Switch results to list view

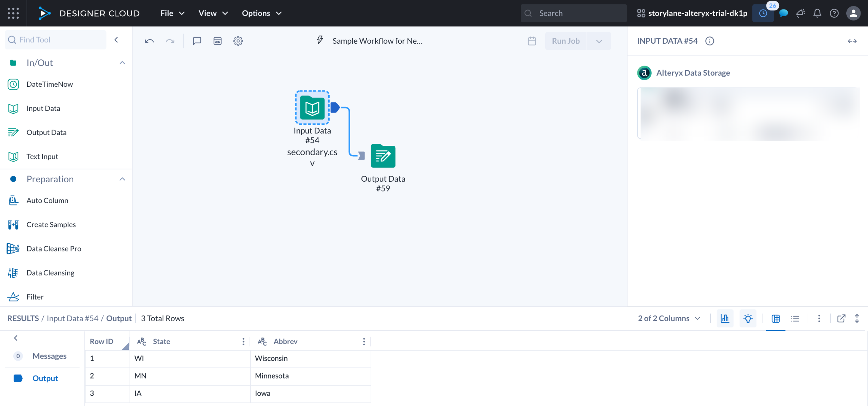click(x=795, y=318)
